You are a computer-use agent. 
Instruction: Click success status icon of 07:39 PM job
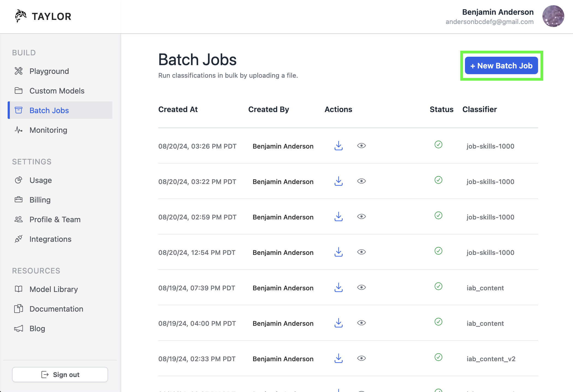point(438,286)
